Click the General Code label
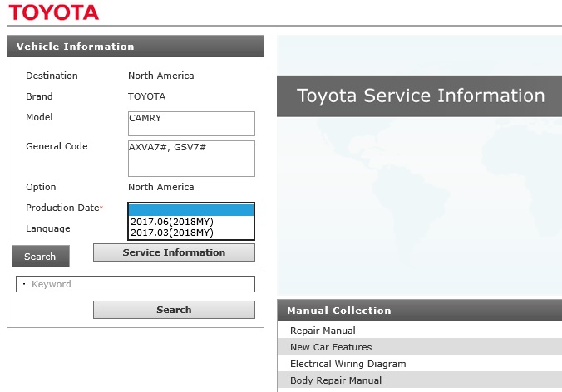The height and width of the screenshot is (392, 562). (x=57, y=146)
